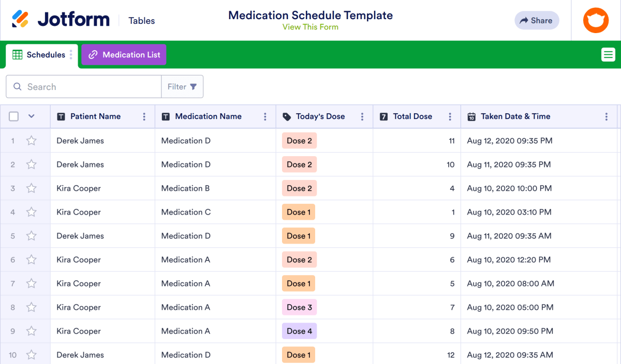
Task: Open the green hamburger menu icon
Action: (608, 54)
